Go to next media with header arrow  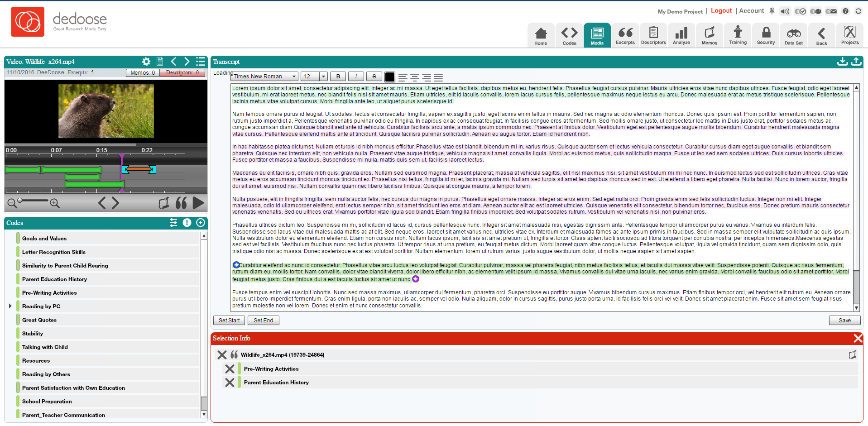(x=187, y=62)
